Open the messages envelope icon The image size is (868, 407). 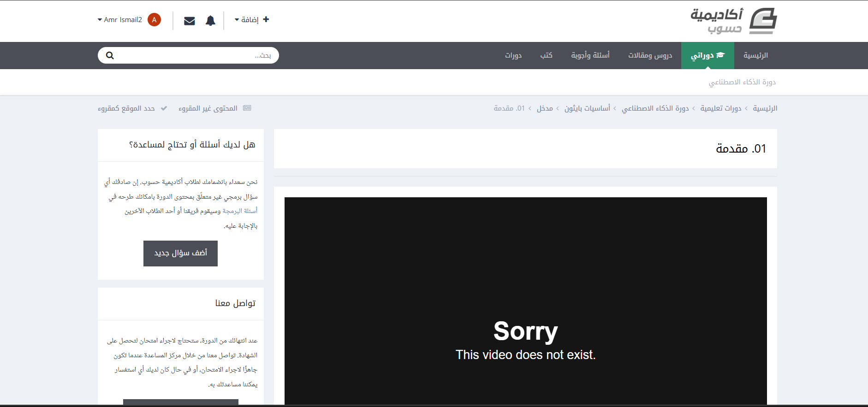pos(189,21)
